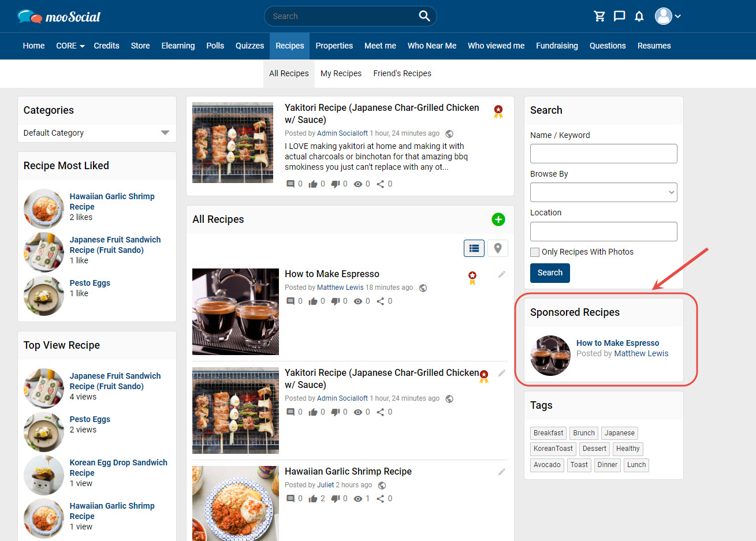Screen dimensions: 756x541
Task: Share the top featured Yakitori recipe card
Action: pos(381,184)
